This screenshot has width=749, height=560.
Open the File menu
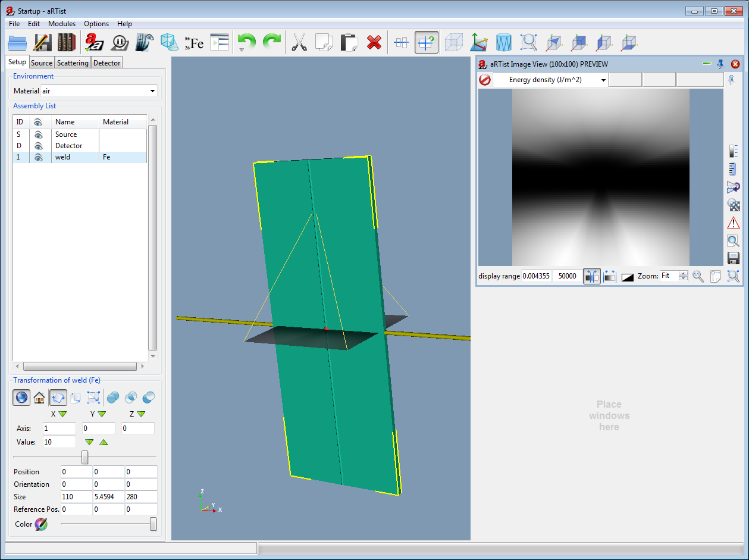coord(14,24)
